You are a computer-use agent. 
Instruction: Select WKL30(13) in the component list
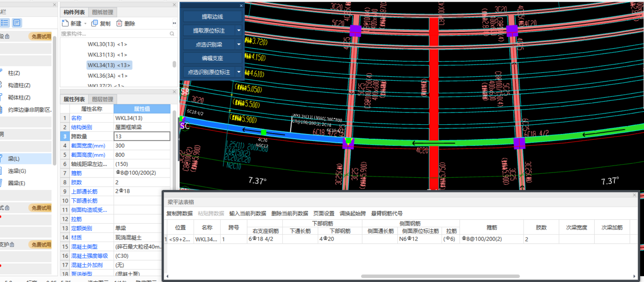[107, 44]
